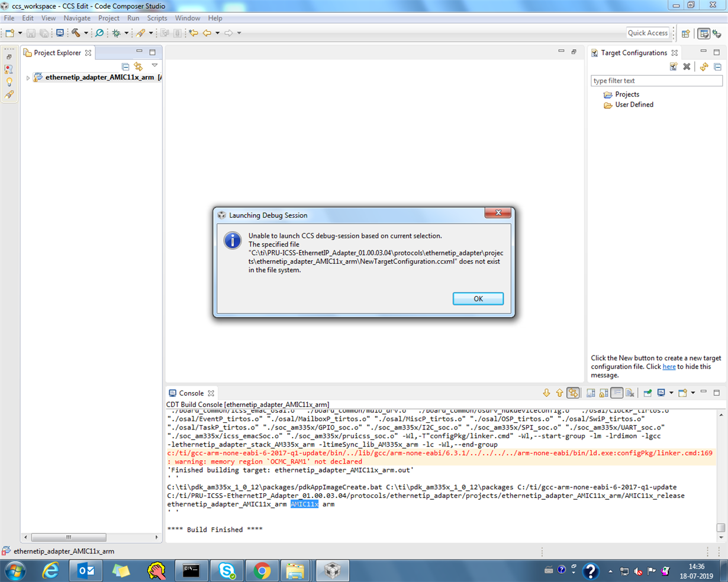Select the ethernetip_adapter_AMIC11x_arm project
This screenshot has width=728, height=582.
click(99, 77)
